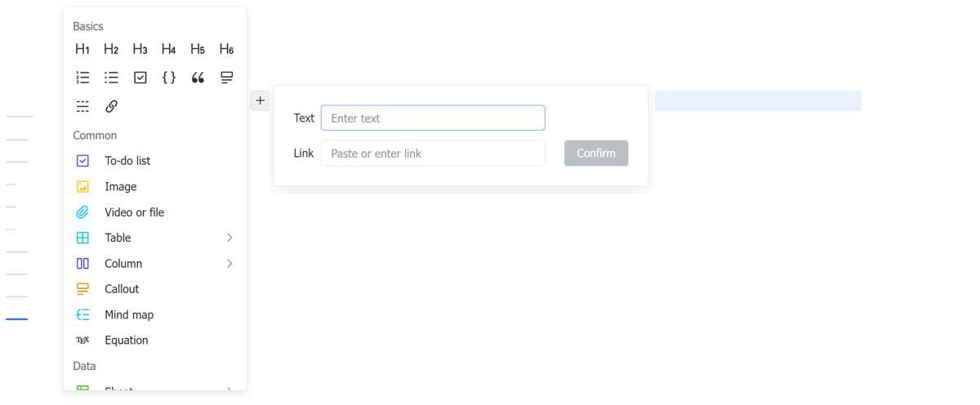Insert an Equation block

point(127,340)
